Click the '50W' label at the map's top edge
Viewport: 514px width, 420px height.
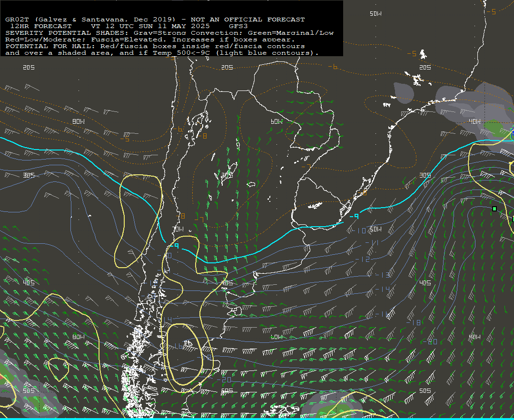click(x=376, y=14)
